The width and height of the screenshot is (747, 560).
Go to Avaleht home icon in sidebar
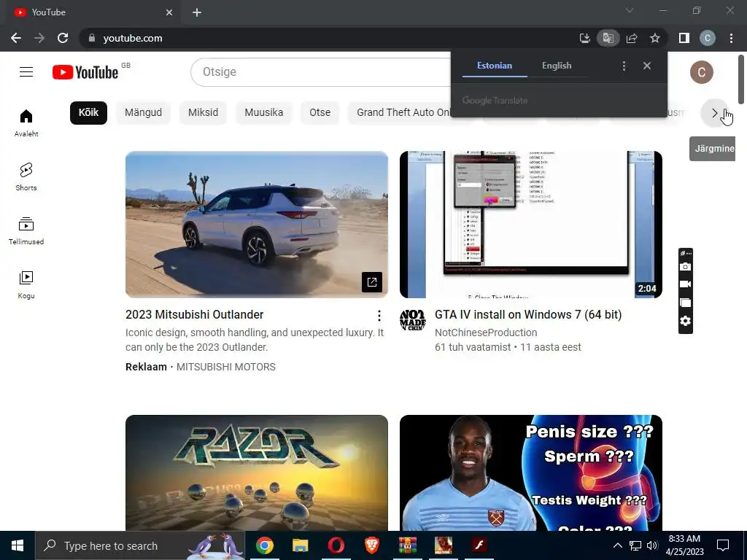tap(26, 122)
